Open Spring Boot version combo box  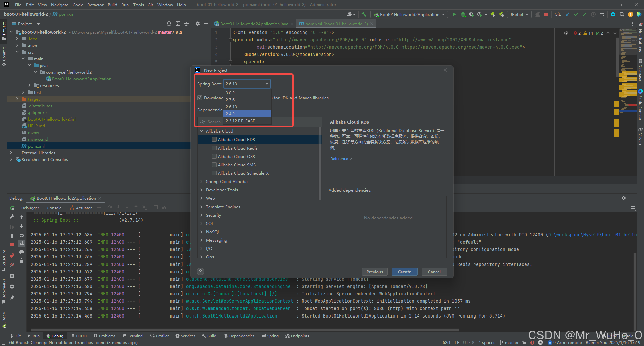(247, 84)
